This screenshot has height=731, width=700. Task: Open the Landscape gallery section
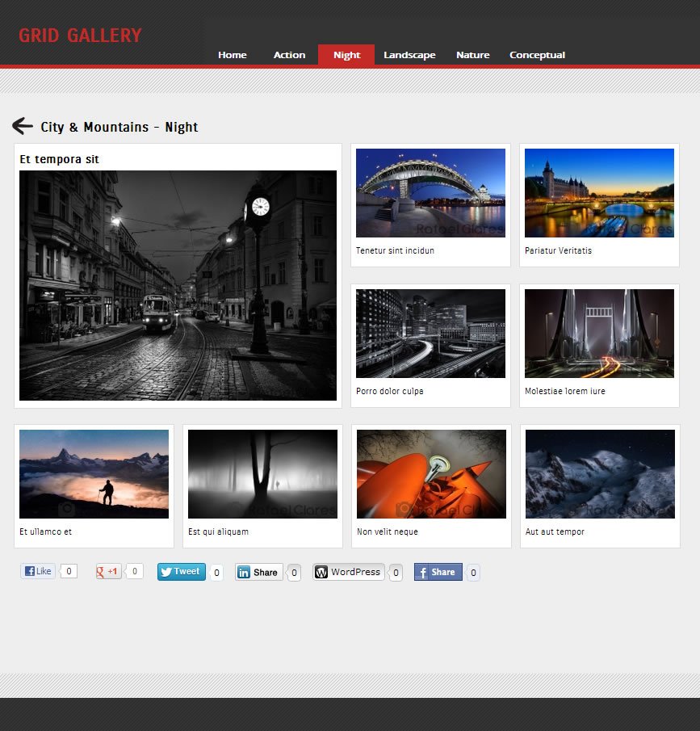[x=409, y=55]
